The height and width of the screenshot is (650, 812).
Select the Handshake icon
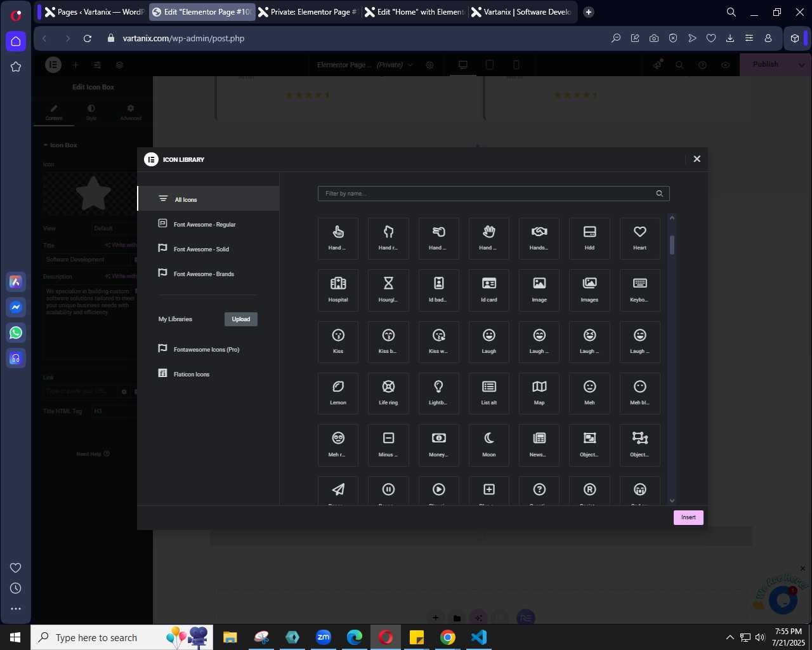[539, 239]
